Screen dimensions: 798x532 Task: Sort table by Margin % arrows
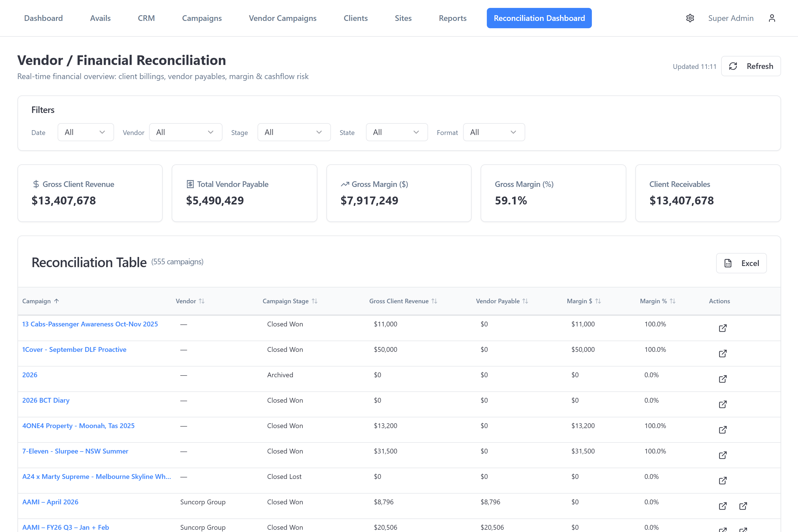coord(672,301)
